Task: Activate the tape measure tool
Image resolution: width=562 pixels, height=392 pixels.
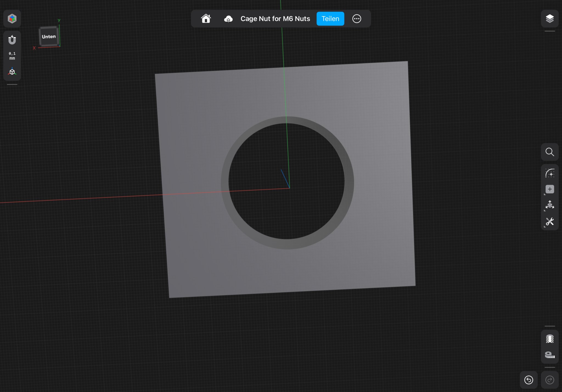Action: [550, 355]
